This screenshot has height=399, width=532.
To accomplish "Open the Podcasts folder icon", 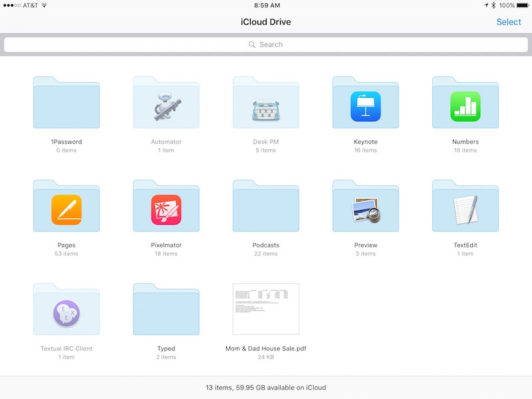I will point(266,206).
